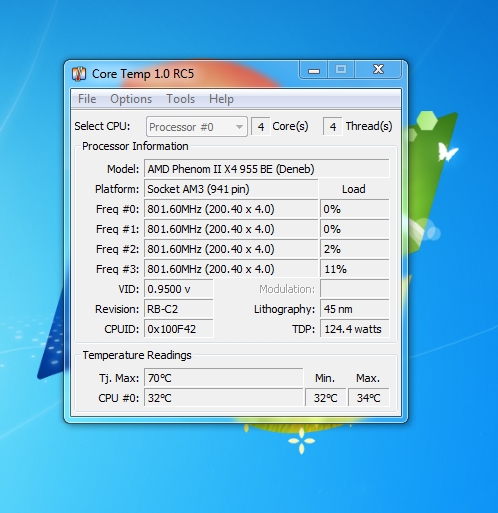Click the 11% load value for Freq #3

pos(355,269)
